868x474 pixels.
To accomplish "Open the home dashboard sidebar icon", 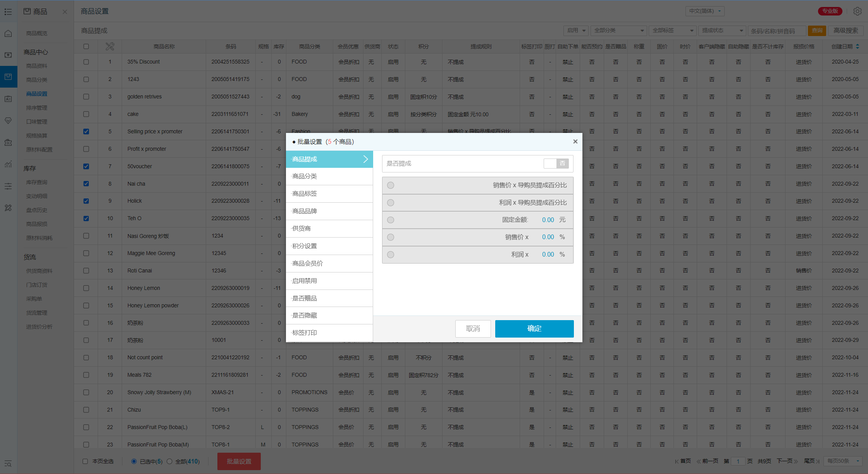I will (8, 34).
